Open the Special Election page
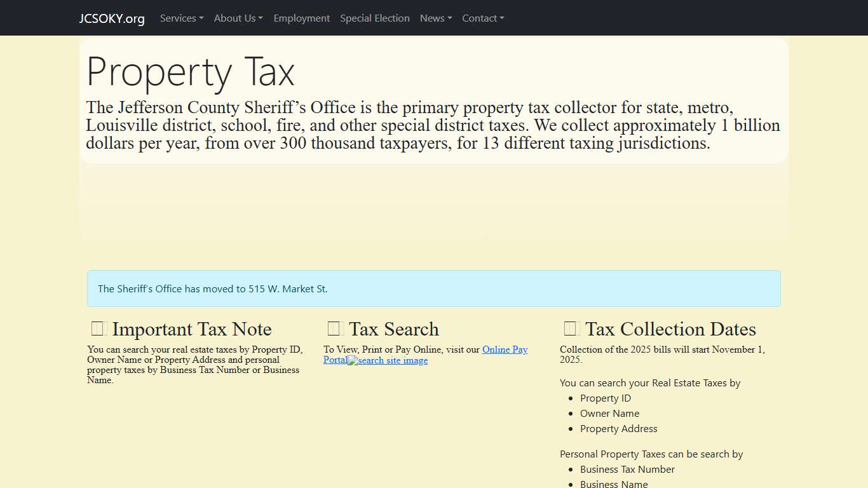 375,18
